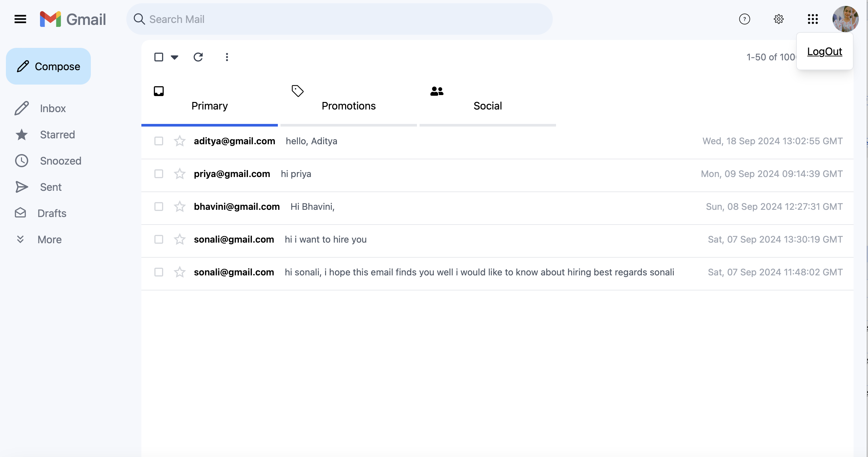The image size is (868, 457).
Task: Open the select-all dropdown arrow
Action: click(x=175, y=57)
